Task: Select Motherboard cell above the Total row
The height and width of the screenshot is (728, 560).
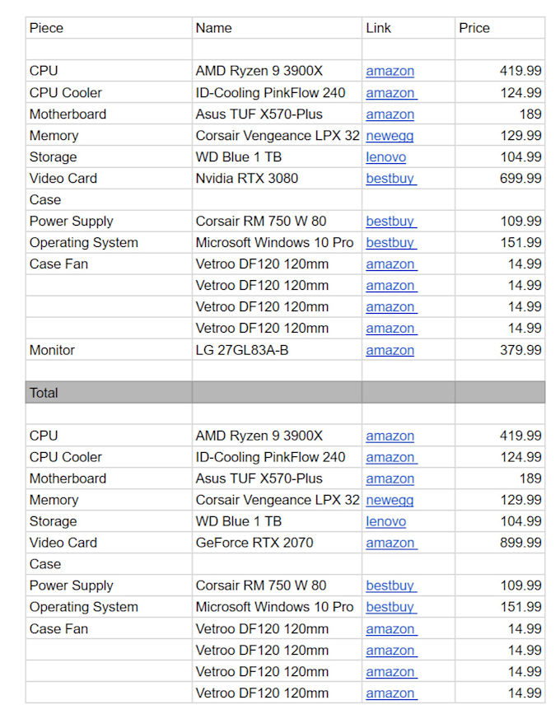Action: (x=109, y=114)
